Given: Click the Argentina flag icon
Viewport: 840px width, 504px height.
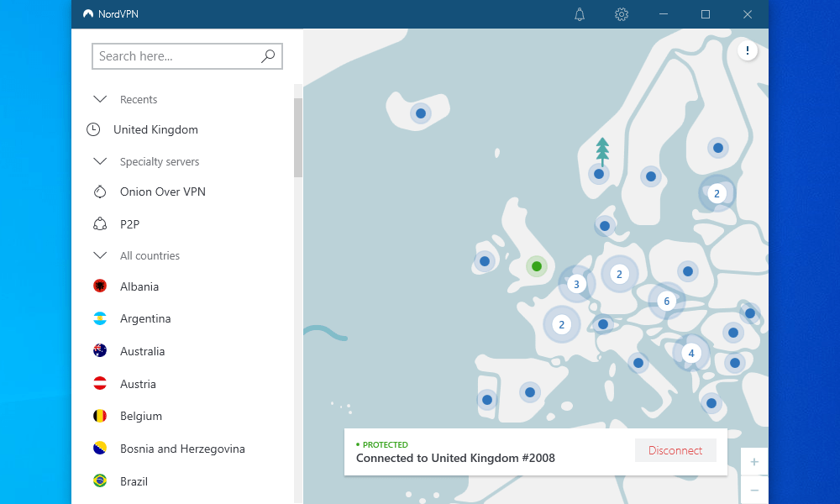Looking at the screenshot, I should [100, 318].
